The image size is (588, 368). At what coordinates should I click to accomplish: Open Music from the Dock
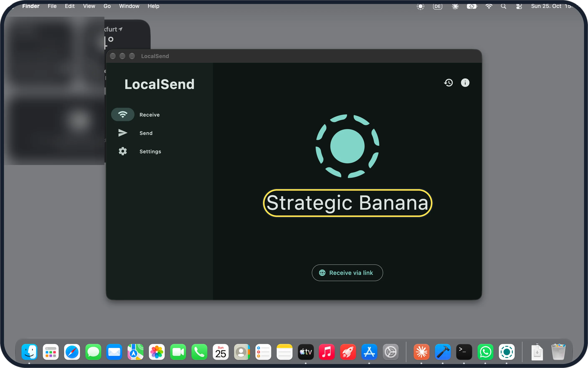click(327, 352)
